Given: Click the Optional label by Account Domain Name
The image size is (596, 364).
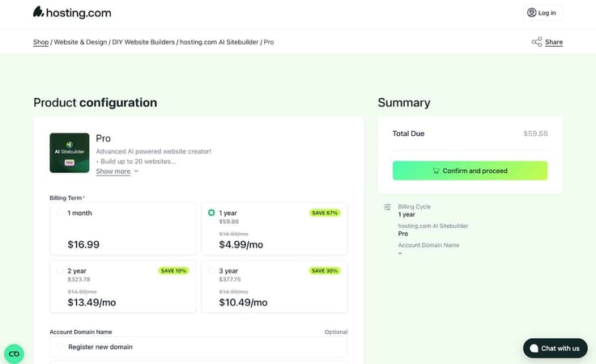Looking at the screenshot, I should point(335,332).
